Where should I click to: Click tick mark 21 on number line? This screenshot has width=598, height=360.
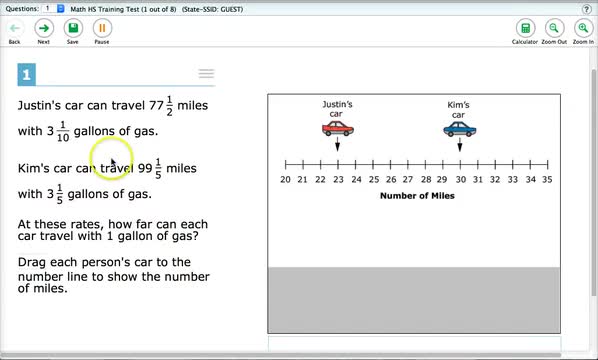(x=303, y=165)
